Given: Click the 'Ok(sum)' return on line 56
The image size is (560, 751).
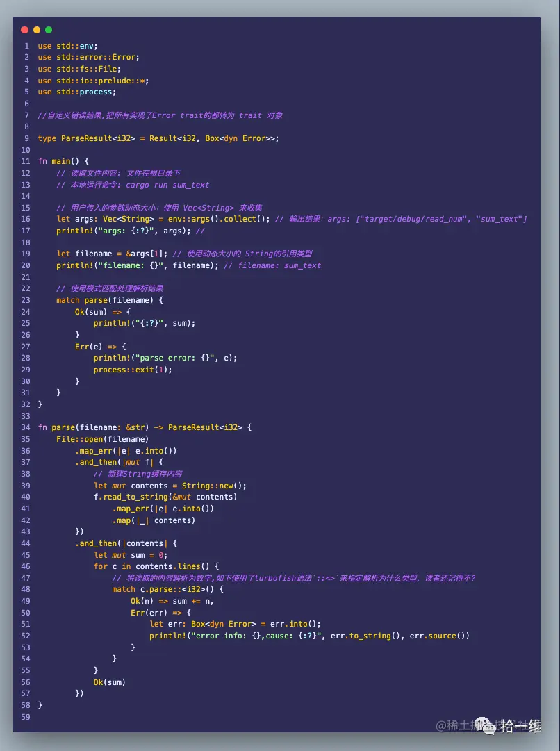Looking at the screenshot, I should (109, 682).
